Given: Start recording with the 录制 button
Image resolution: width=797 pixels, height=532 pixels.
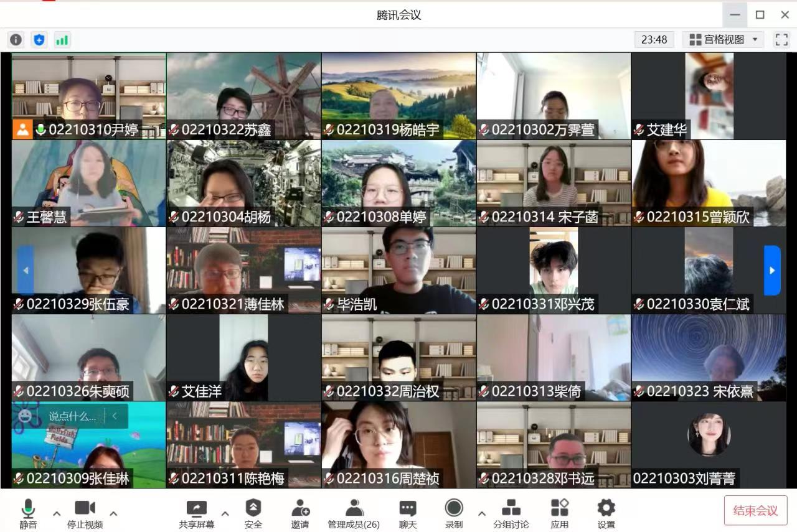Looking at the screenshot, I should (x=454, y=514).
